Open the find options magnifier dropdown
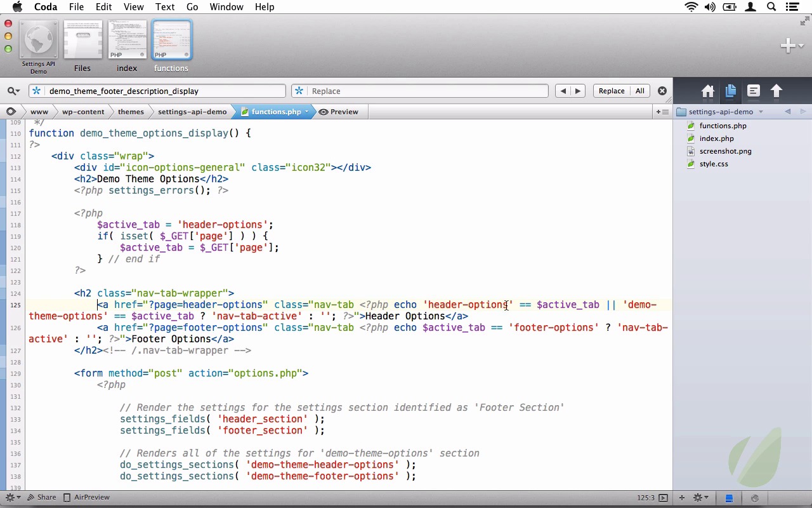The height and width of the screenshot is (508, 812). click(x=14, y=91)
